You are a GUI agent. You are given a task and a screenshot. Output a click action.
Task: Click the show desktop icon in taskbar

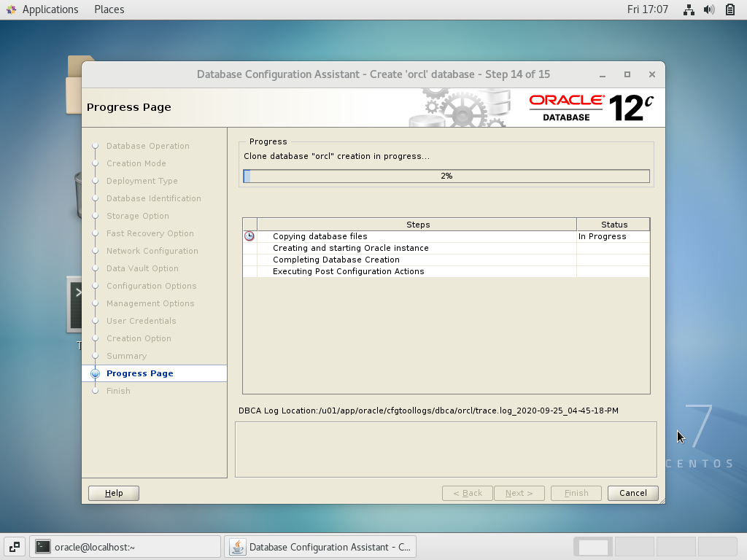coord(15,547)
